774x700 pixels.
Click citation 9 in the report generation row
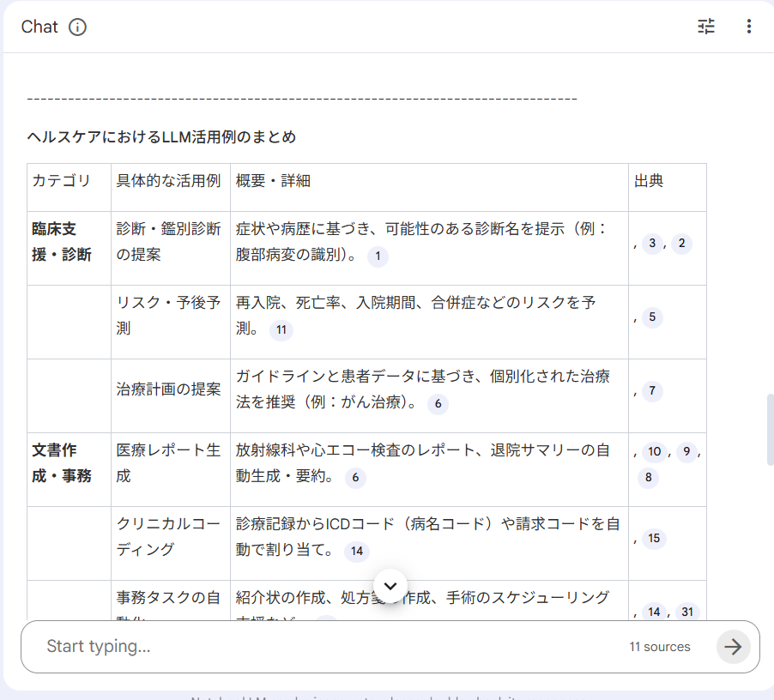(686, 452)
